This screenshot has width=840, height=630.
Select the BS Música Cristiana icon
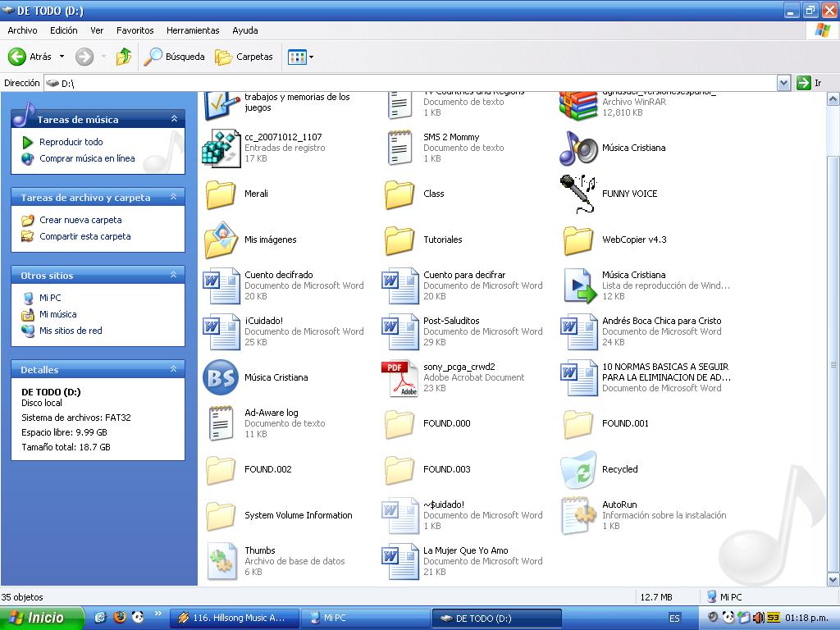(x=221, y=377)
